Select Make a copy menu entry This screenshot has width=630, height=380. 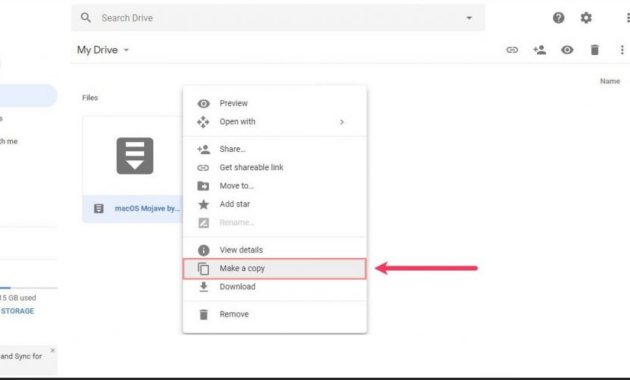[x=275, y=268]
